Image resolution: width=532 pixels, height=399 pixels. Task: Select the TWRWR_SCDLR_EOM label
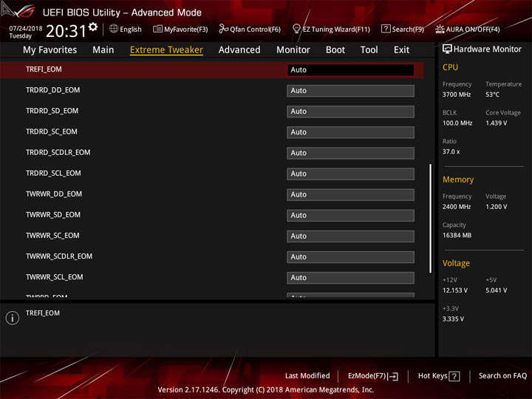[x=59, y=256]
